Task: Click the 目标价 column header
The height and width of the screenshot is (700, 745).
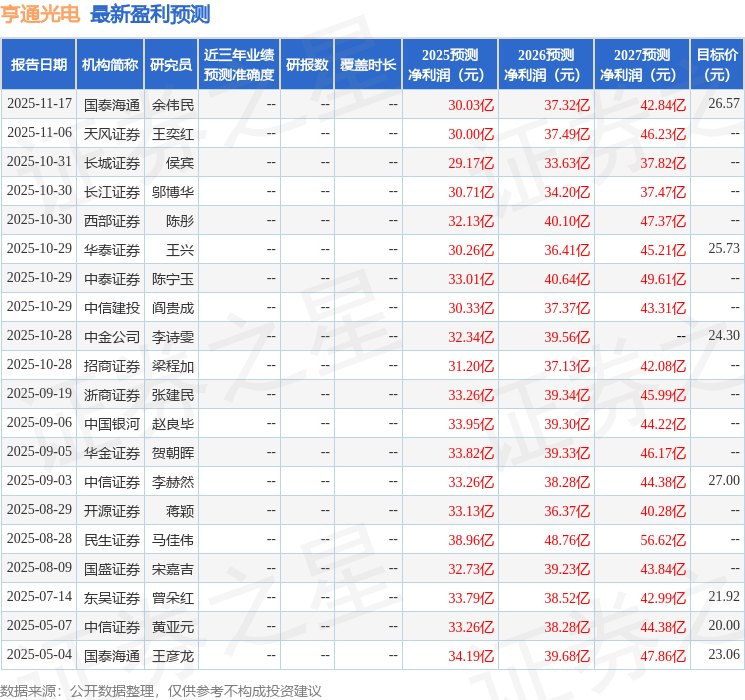Action: 717,64
